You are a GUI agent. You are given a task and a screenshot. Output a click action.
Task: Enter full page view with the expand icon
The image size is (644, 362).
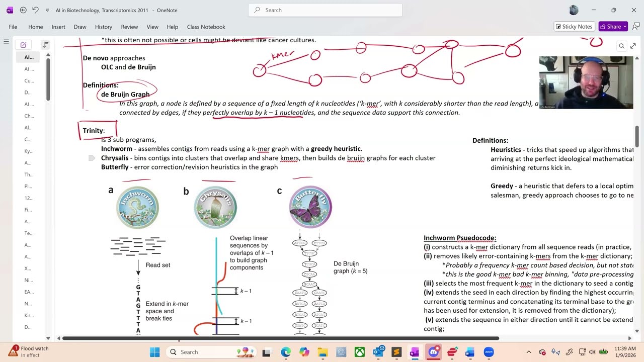tap(632, 46)
